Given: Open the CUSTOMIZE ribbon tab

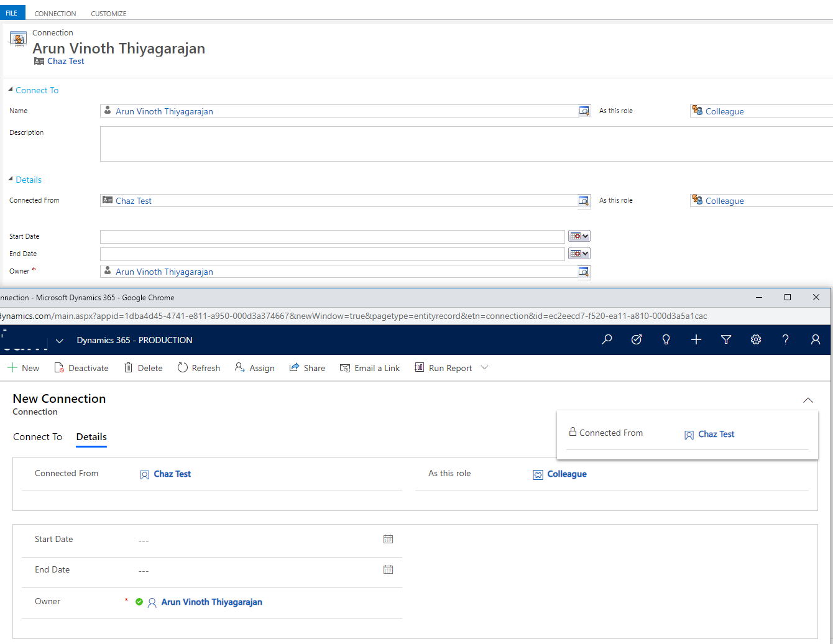Looking at the screenshot, I should point(109,14).
